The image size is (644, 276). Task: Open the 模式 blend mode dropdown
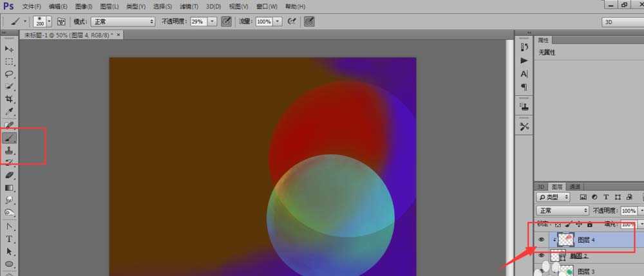[x=122, y=21]
